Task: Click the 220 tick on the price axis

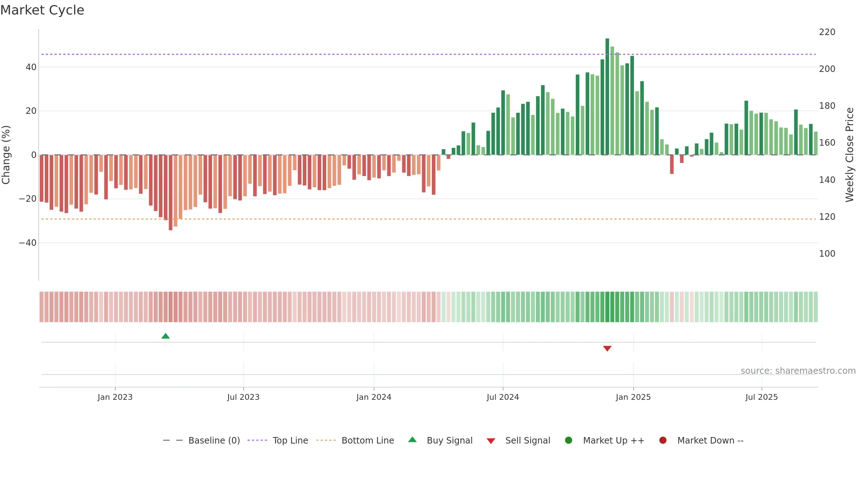Action: point(827,32)
